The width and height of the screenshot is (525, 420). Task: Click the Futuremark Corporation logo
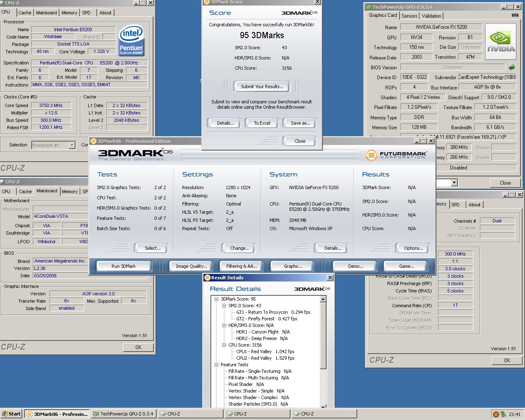pyautogui.click(x=396, y=155)
